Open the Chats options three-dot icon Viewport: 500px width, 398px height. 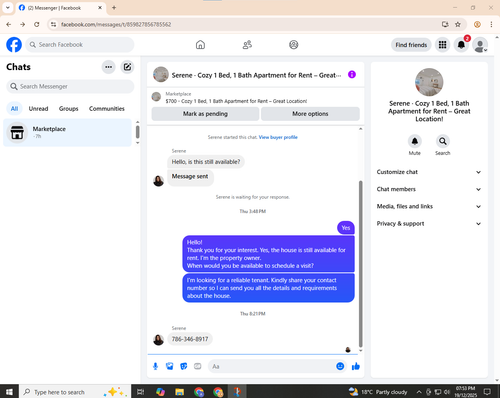(108, 67)
